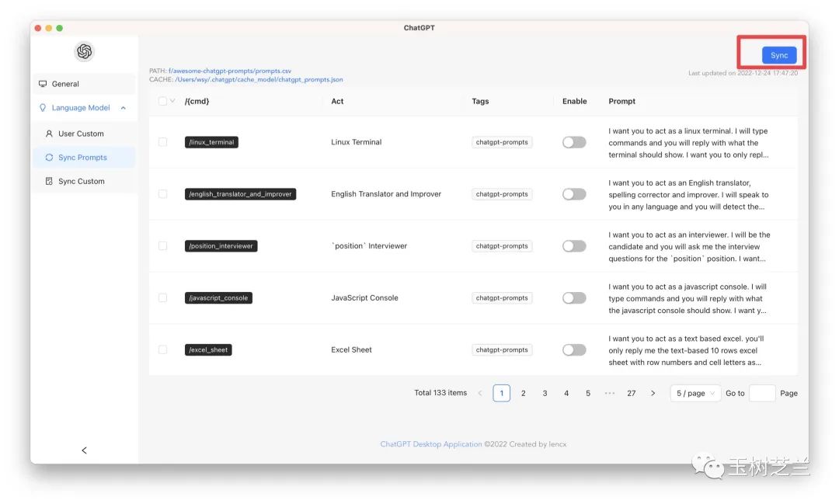Click the Act cell 'JavaScript Console'
Image resolution: width=839 pixels, height=504 pixels.
(x=364, y=298)
